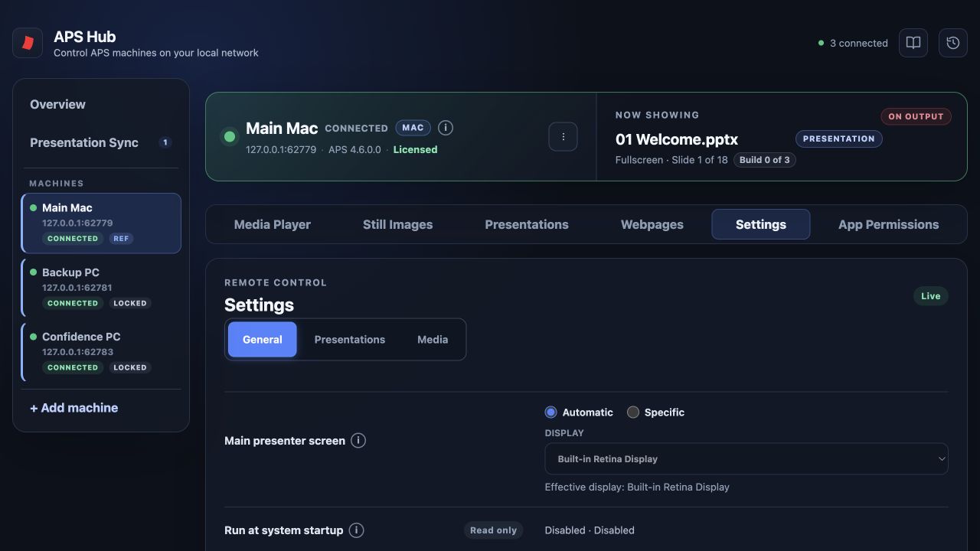Select the Specific radio option
Viewport: 980px width, 551px height.
pos(655,412)
